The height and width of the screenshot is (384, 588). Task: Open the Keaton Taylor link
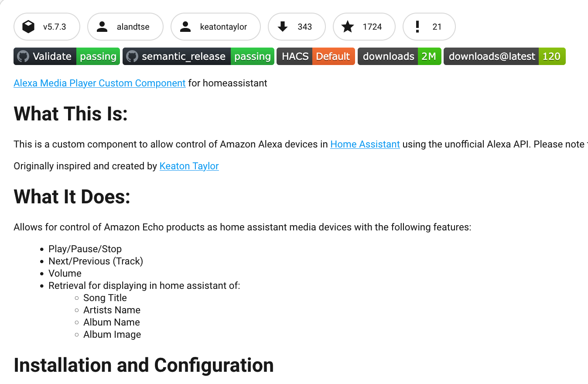(189, 166)
